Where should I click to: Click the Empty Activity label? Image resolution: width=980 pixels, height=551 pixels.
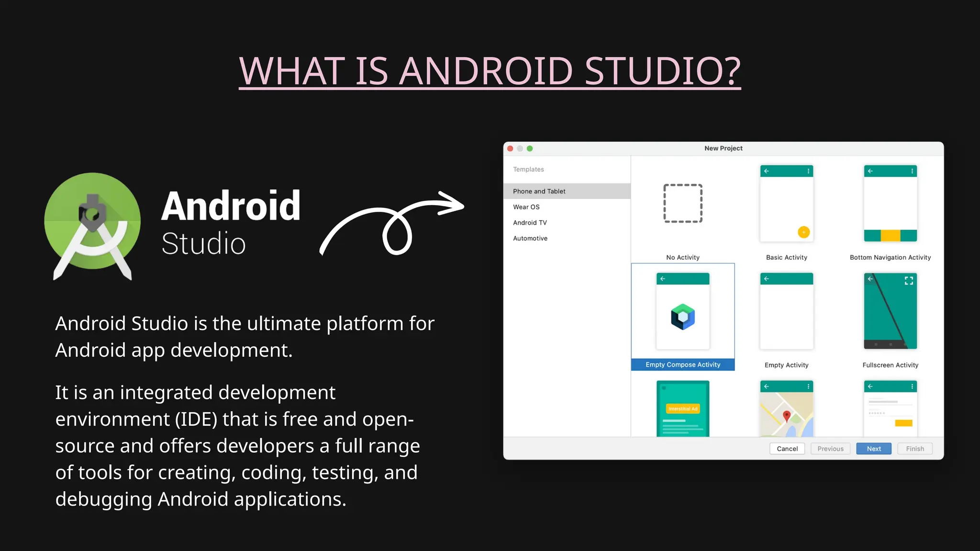(787, 365)
